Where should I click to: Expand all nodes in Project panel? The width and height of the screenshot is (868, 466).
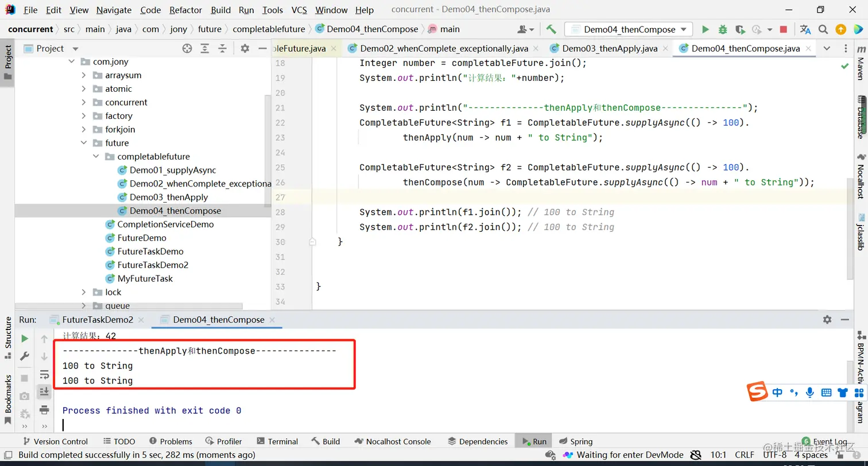pyautogui.click(x=205, y=49)
